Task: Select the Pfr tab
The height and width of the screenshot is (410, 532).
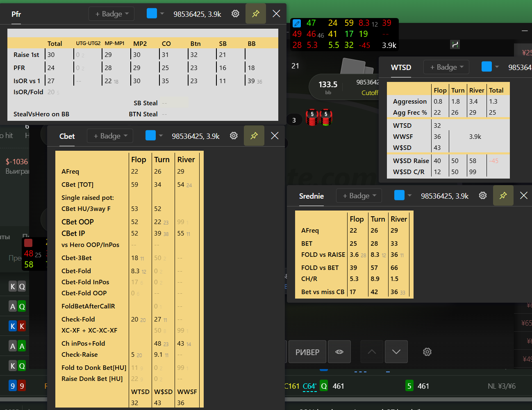Action: pyautogui.click(x=16, y=14)
